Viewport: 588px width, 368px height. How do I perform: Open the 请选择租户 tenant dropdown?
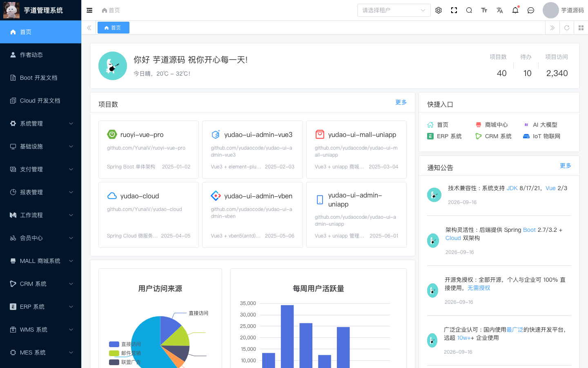point(394,10)
